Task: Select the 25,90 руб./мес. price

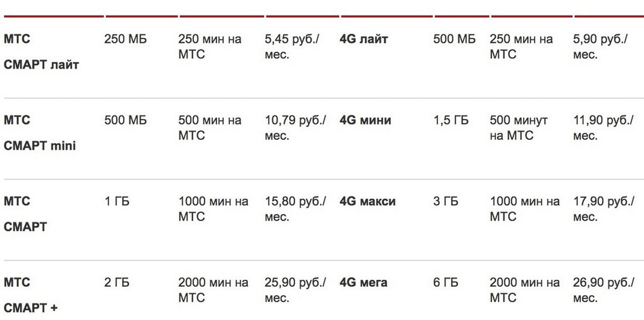Action: (x=296, y=290)
